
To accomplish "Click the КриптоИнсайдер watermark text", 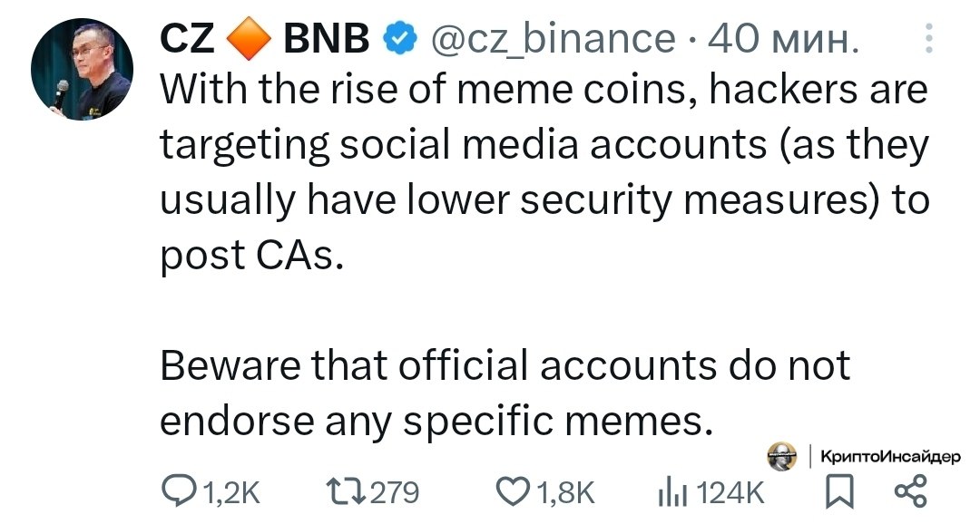I will (889, 457).
